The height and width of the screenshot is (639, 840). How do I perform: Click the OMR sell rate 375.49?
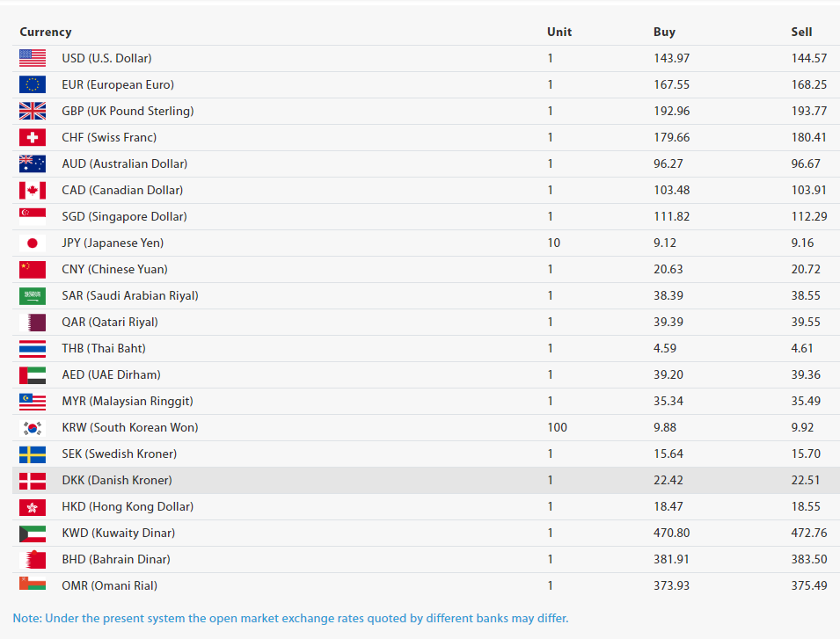809,585
